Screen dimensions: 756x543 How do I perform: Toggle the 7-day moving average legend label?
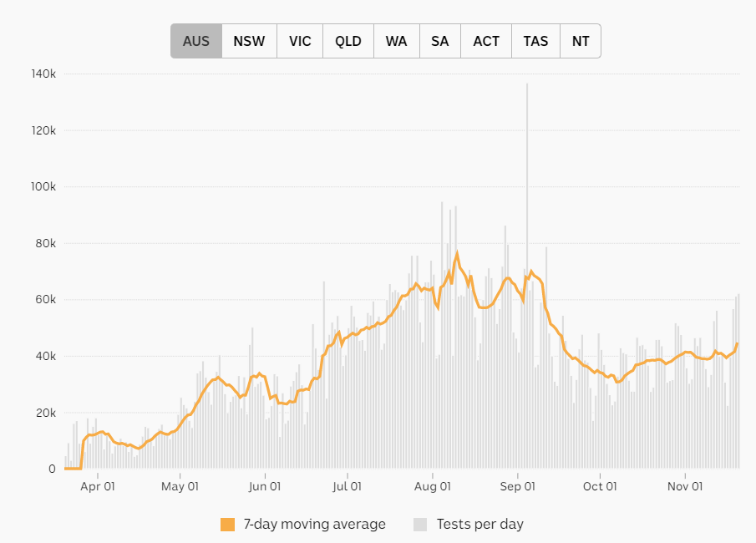314,524
